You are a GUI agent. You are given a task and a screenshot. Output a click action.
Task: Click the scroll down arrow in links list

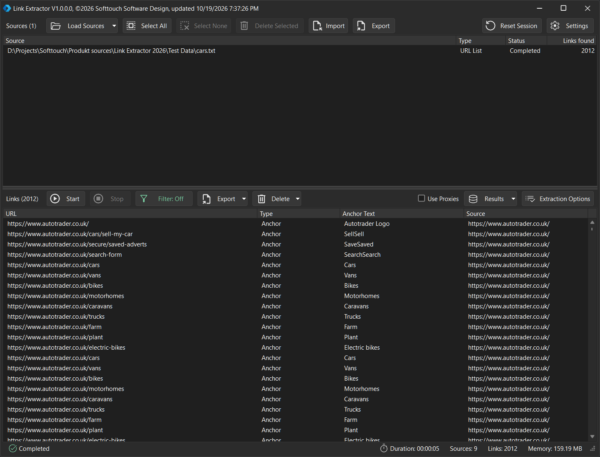[x=592, y=436]
